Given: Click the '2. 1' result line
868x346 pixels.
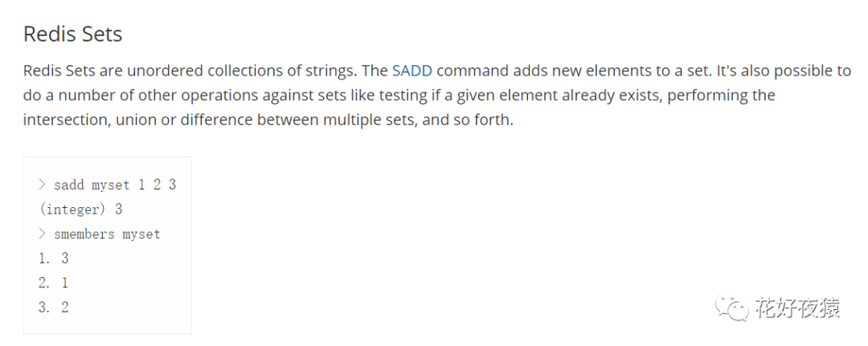Looking at the screenshot, I should pos(54,283).
